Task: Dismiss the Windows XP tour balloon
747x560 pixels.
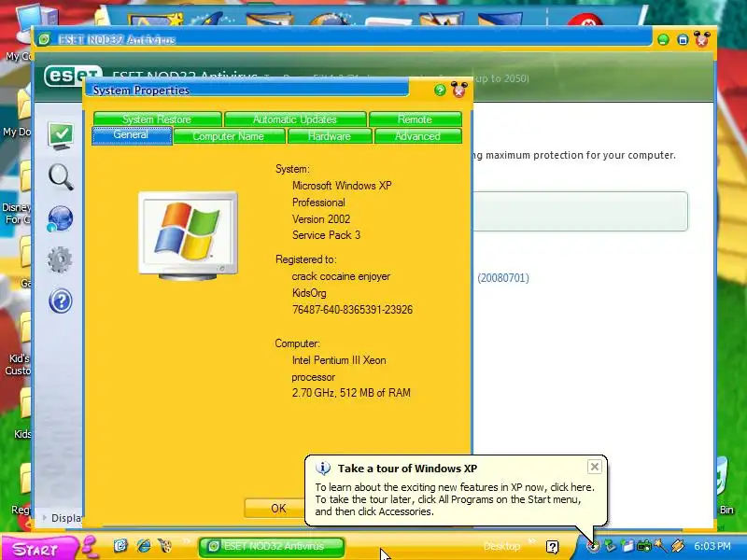Action: pos(594,467)
